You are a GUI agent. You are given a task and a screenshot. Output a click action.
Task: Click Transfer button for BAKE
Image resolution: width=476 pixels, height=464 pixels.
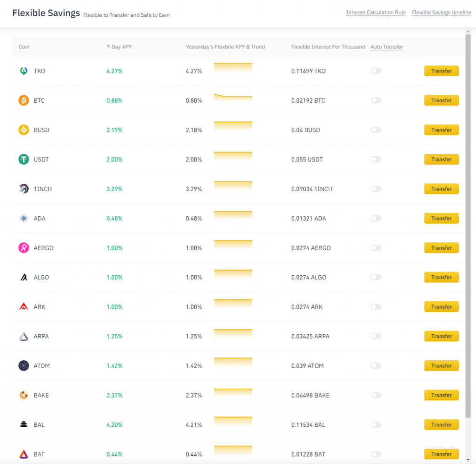tap(442, 395)
